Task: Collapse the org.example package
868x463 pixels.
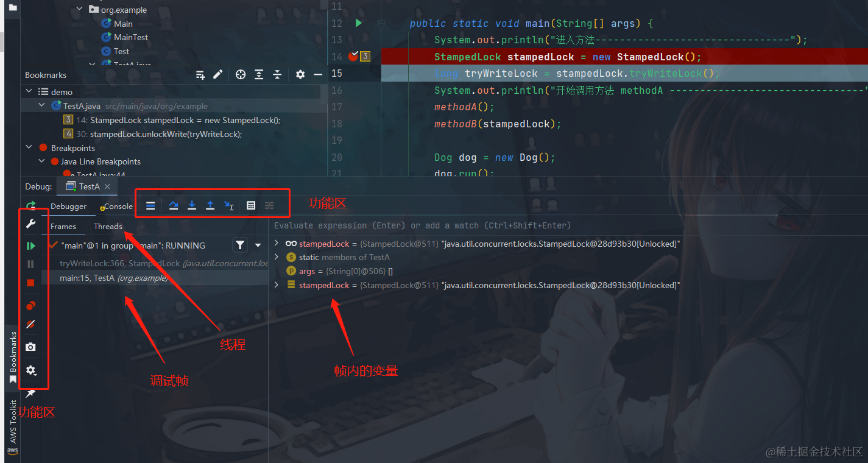Action: coord(80,10)
